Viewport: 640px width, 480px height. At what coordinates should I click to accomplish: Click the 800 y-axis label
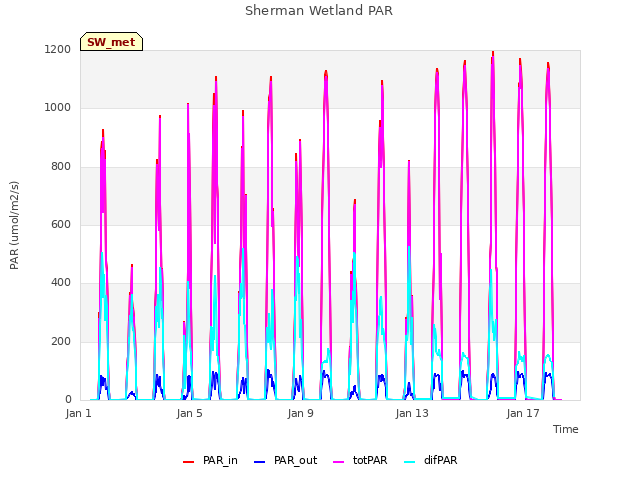pyautogui.click(x=61, y=167)
